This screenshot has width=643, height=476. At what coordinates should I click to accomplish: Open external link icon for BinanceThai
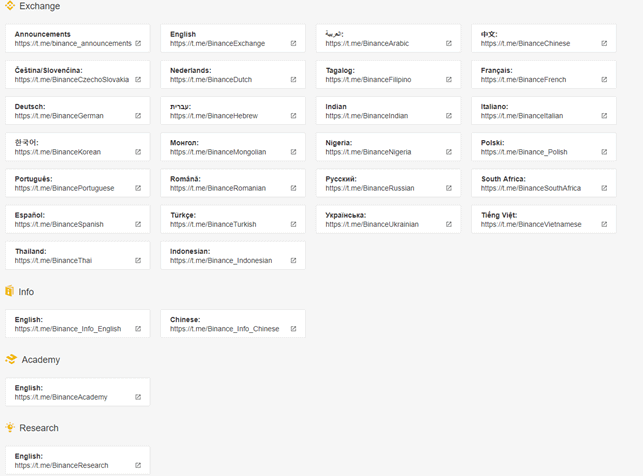coord(138,261)
